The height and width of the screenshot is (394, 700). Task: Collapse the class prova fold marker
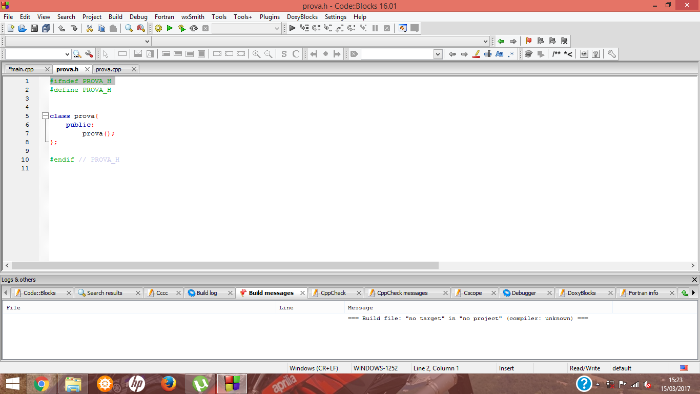coord(45,116)
